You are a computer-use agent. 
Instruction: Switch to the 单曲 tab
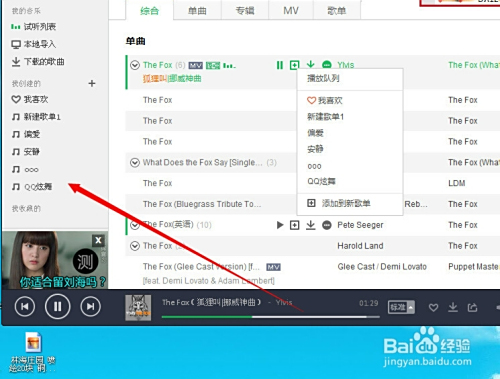197,11
